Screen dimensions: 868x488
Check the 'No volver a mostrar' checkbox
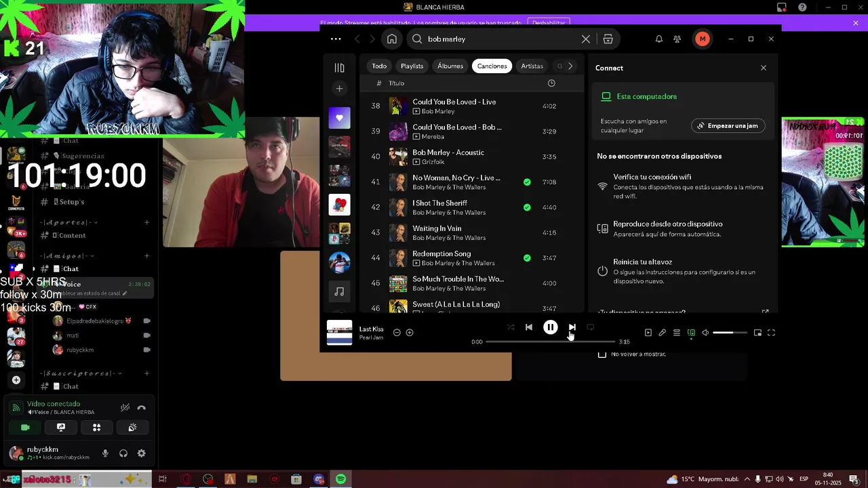[x=602, y=354]
